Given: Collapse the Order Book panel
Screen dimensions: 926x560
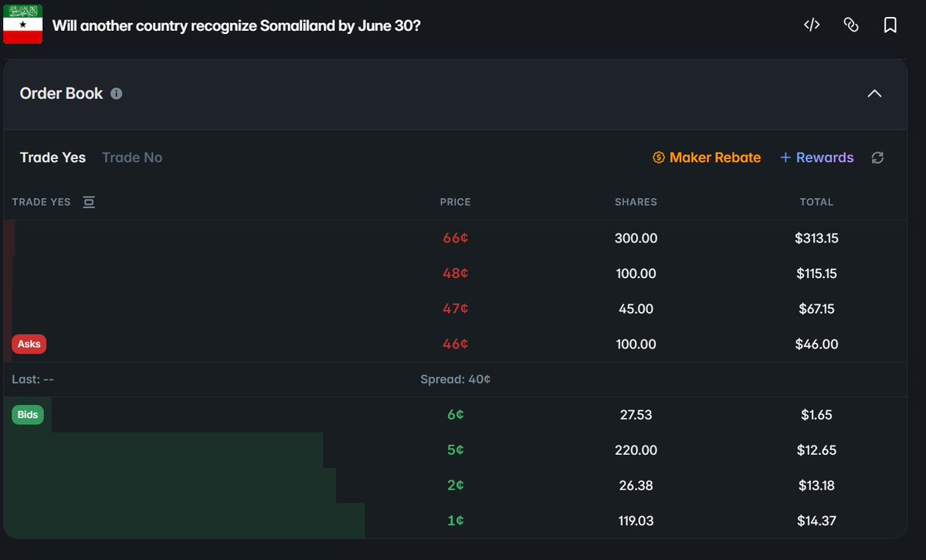Looking at the screenshot, I should click(x=874, y=93).
